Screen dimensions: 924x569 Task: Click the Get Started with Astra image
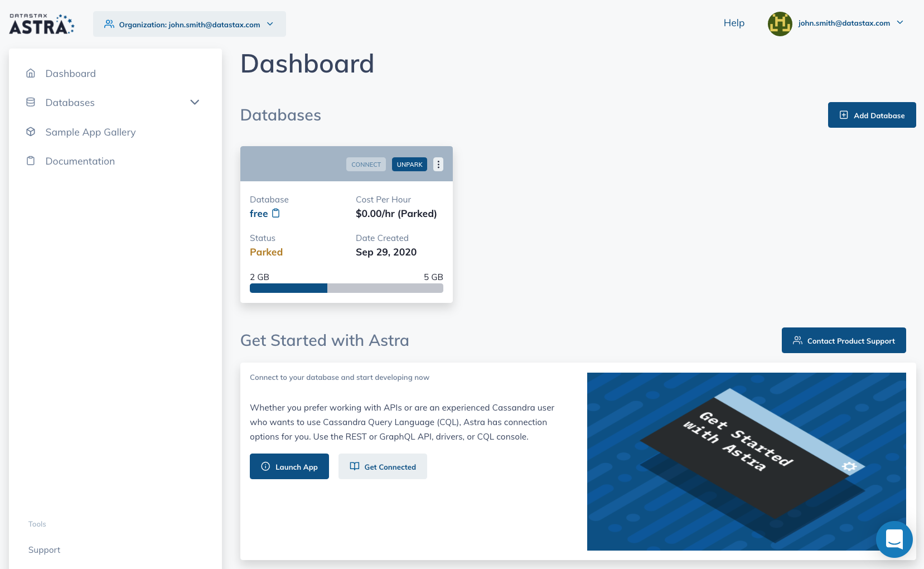coord(746,461)
